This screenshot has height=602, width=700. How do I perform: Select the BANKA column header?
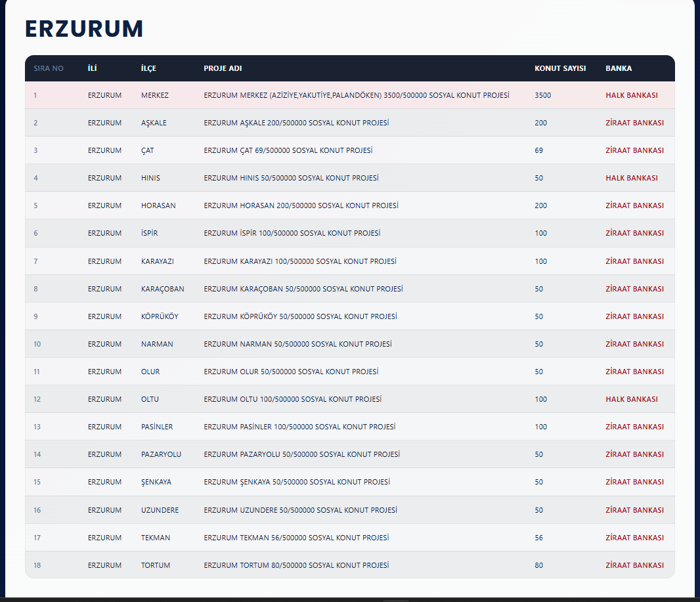click(x=619, y=68)
